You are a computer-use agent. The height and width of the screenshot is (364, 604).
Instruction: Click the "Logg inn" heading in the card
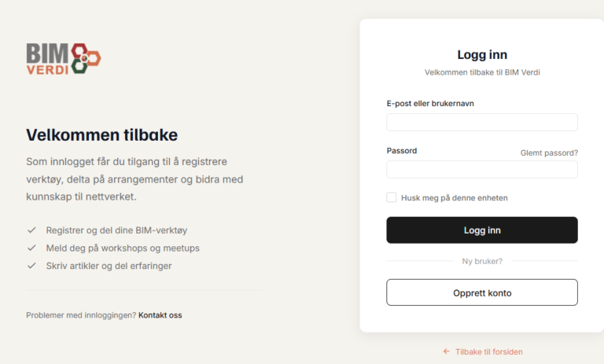point(482,55)
